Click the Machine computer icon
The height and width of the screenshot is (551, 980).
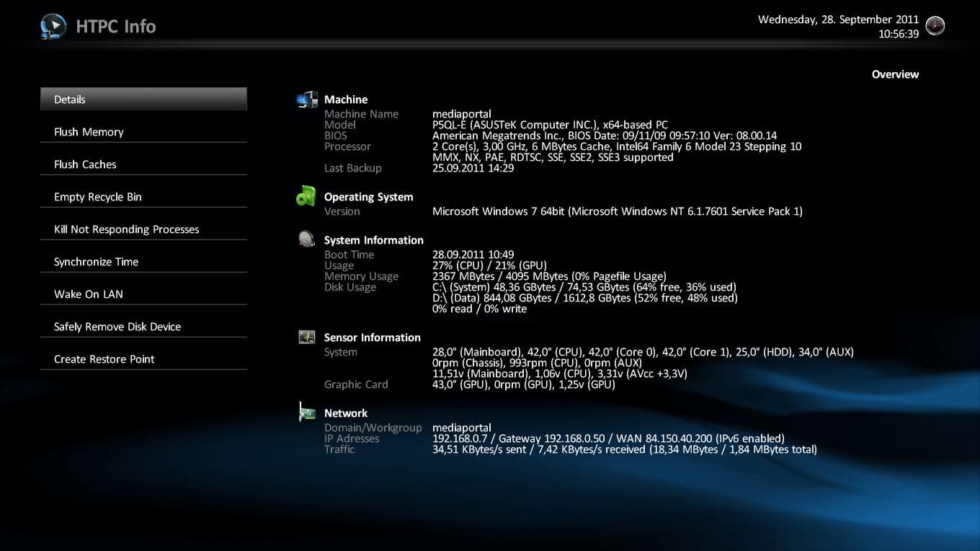307,100
